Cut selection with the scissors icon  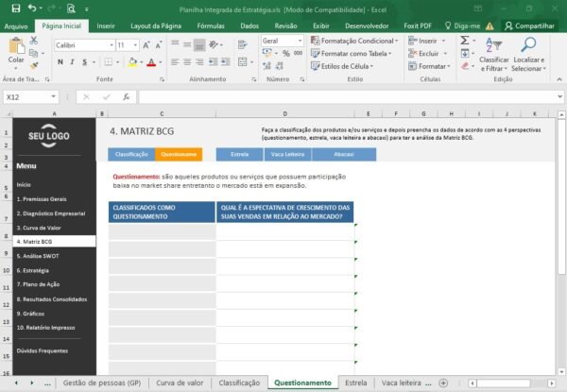point(34,40)
